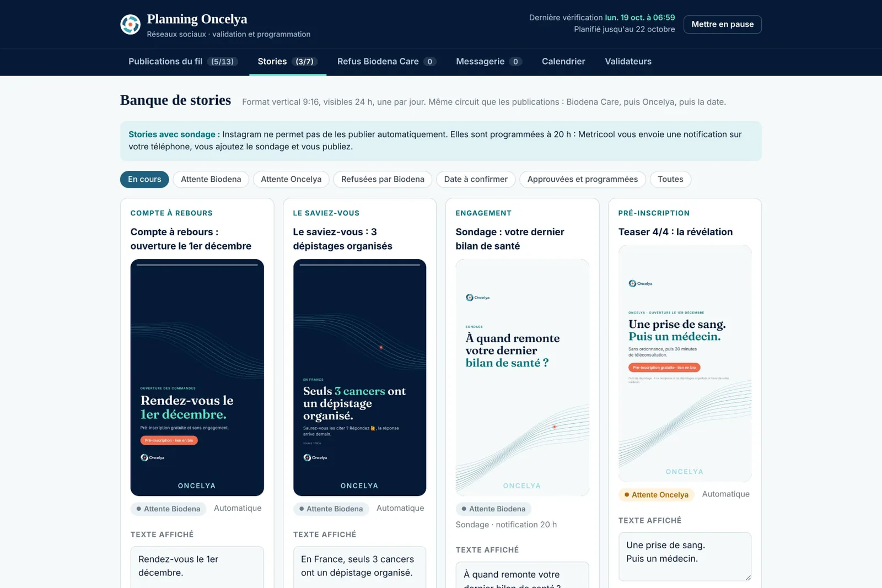Open the Compte à rebours story preview
The height and width of the screenshot is (588, 882).
coord(197,377)
